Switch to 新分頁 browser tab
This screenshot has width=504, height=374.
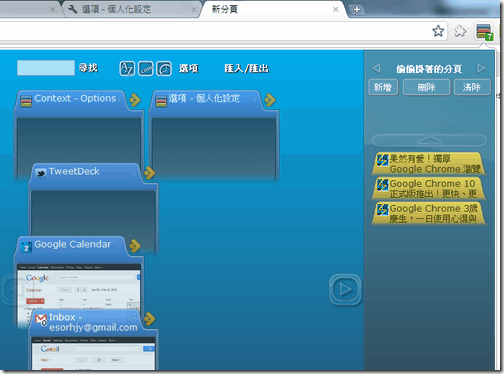click(272, 9)
